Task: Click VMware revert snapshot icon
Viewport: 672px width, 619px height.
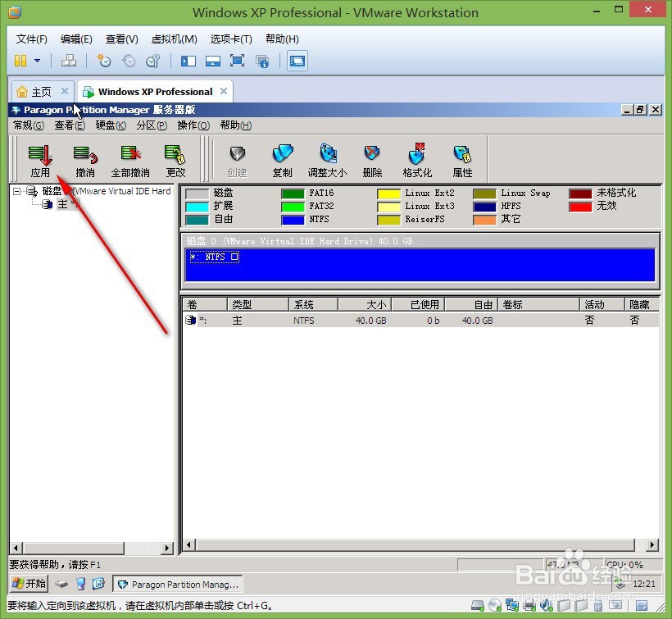Action: click(129, 61)
